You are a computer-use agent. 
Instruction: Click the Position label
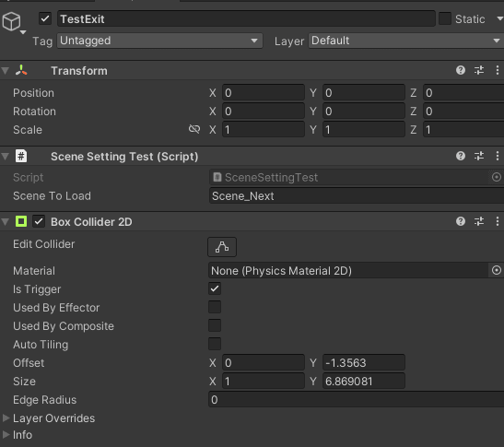pyautogui.click(x=33, y=93)
